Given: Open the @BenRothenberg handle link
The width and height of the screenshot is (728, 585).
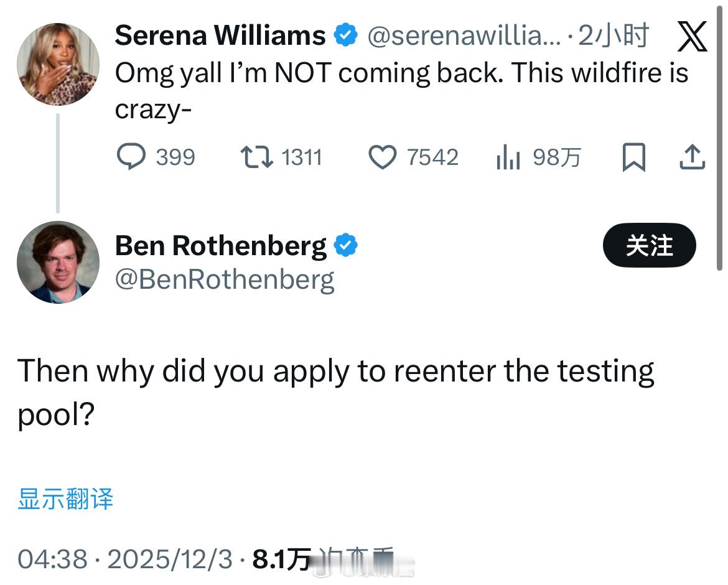Looking at the screenshot, I should 225,279.
